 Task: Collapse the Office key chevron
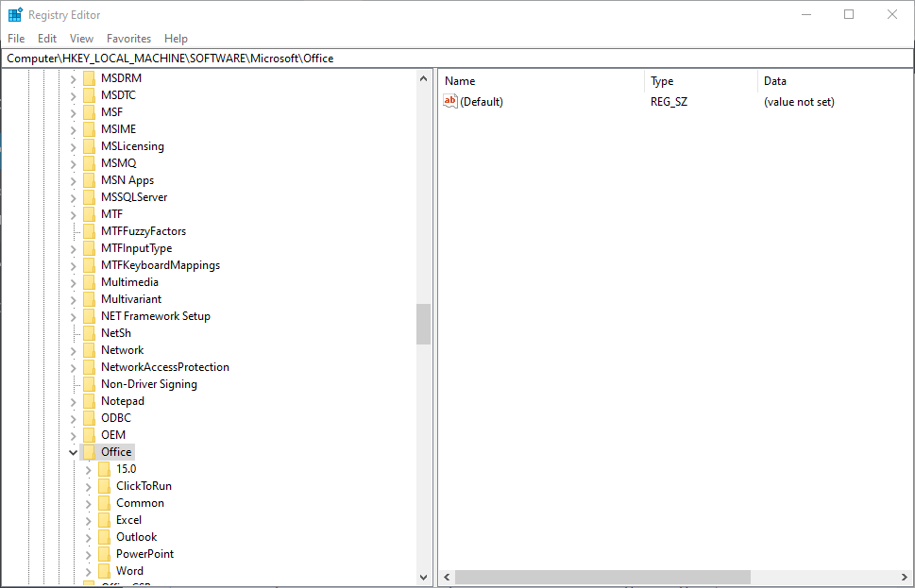tap(74, 451)
